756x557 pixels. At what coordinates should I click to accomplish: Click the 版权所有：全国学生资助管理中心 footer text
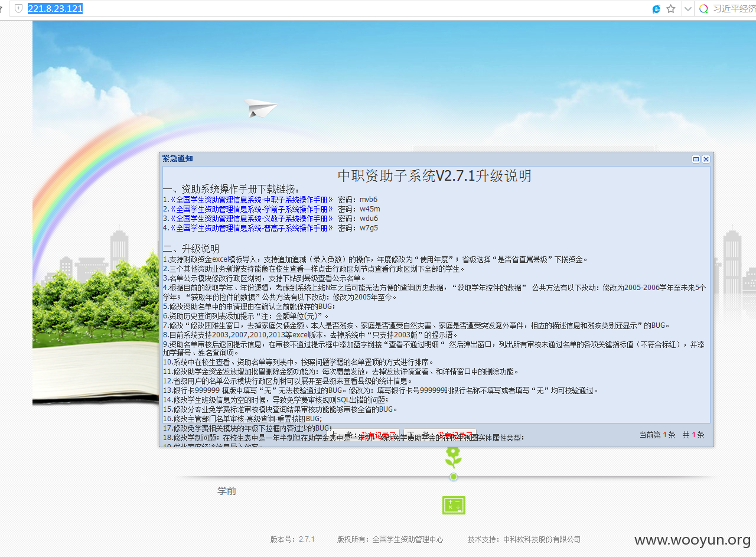tap(390, 539)
